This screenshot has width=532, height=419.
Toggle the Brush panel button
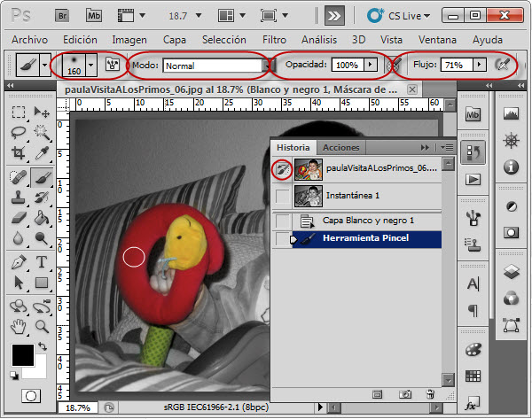(113, 65)
